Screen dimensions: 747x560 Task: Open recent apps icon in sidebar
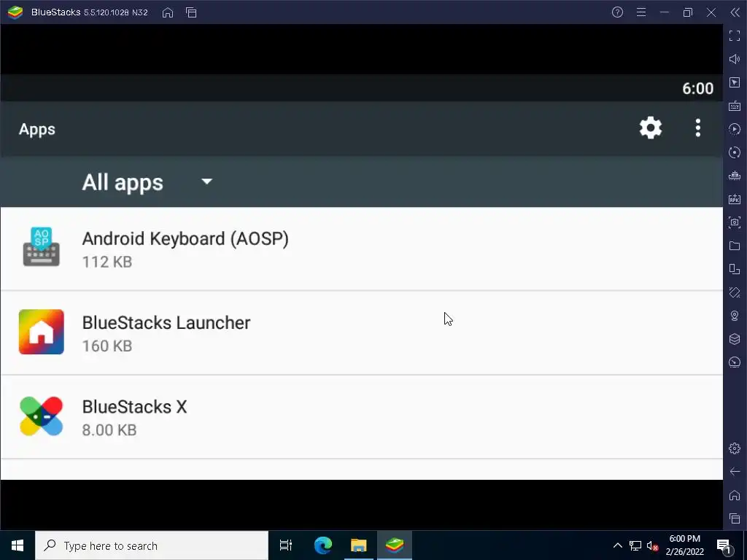[735, 518]
